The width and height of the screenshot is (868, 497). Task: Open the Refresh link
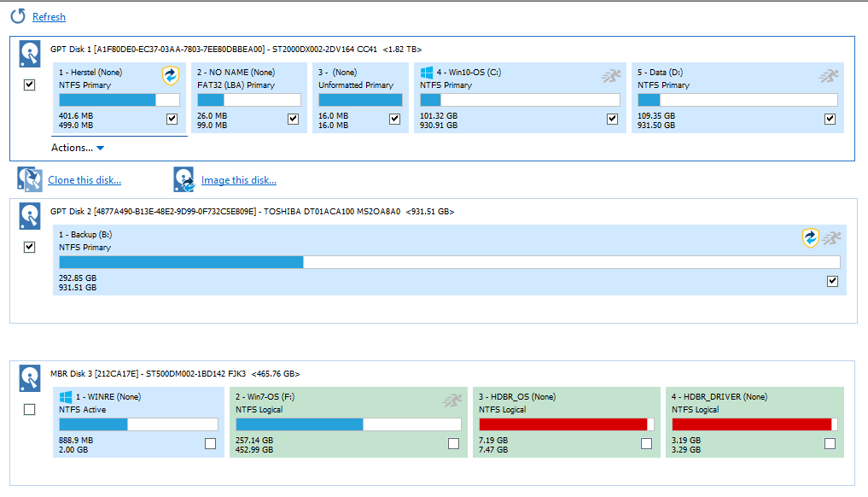coord(49,17)
